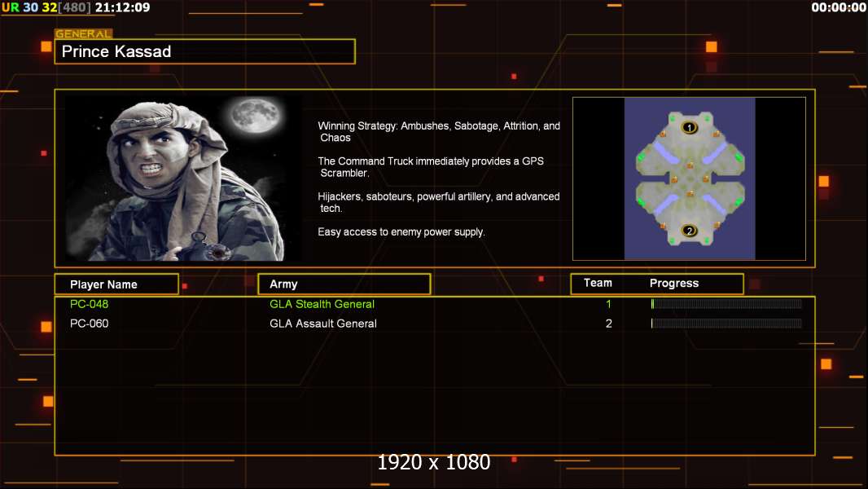Screen dimensions: 868x489
Task: Click team number 1 for PC-048
Action: click(608, 304)
